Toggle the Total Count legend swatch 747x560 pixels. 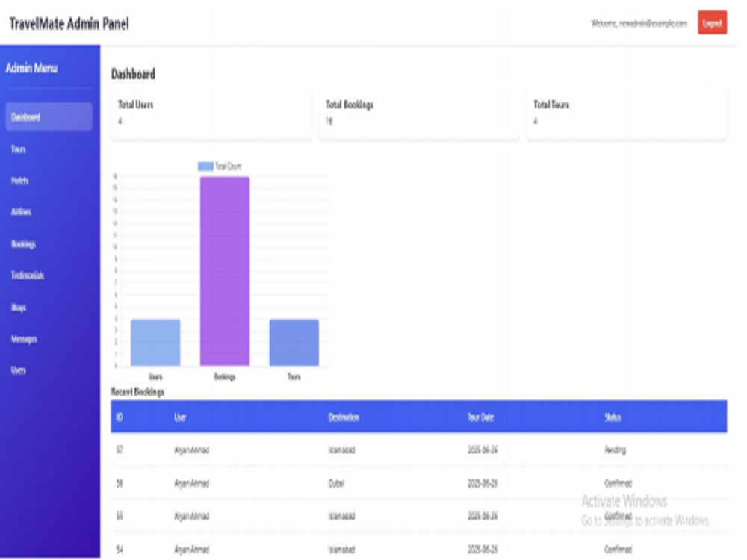pyautogui.click(x=206, y=167)
